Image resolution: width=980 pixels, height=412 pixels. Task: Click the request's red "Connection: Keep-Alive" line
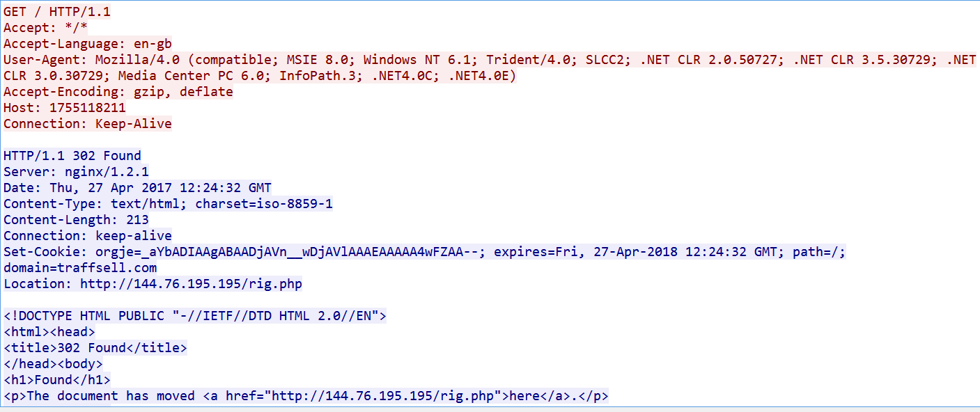pos(88,124)
